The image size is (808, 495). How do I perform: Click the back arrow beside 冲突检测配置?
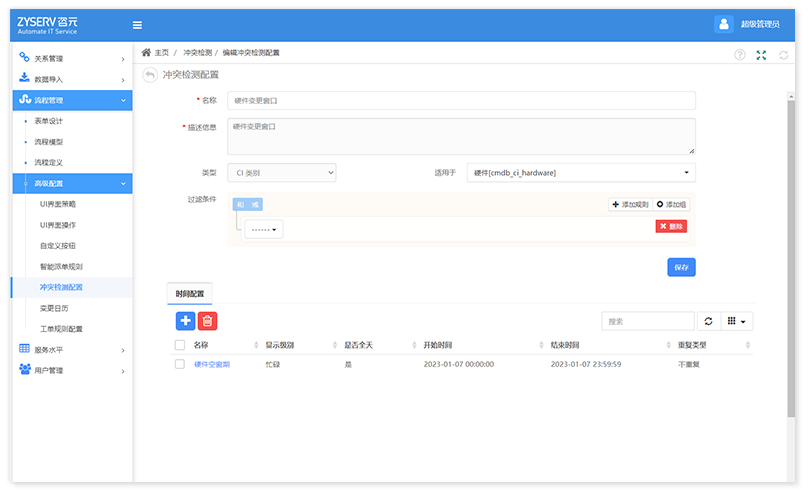tap(150, 74)
